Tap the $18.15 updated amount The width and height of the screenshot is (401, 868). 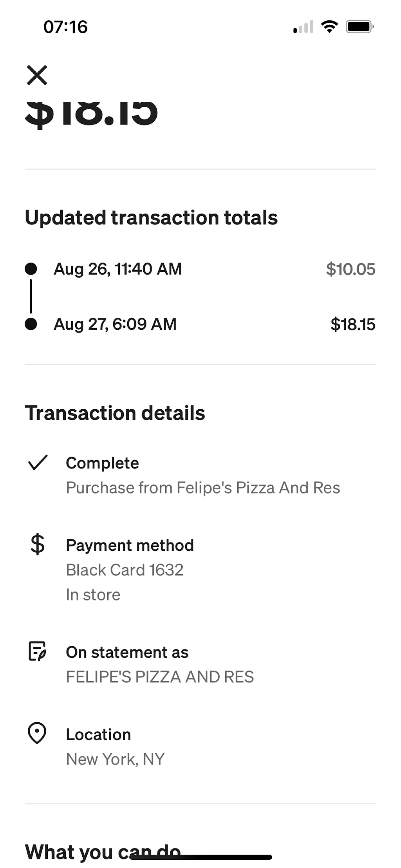(x=353, y=325)
